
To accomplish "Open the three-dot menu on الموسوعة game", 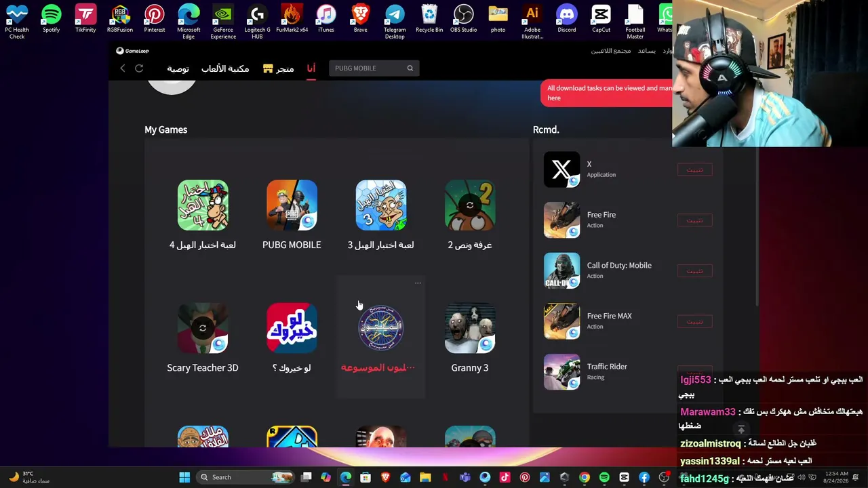I will [418, 283].
